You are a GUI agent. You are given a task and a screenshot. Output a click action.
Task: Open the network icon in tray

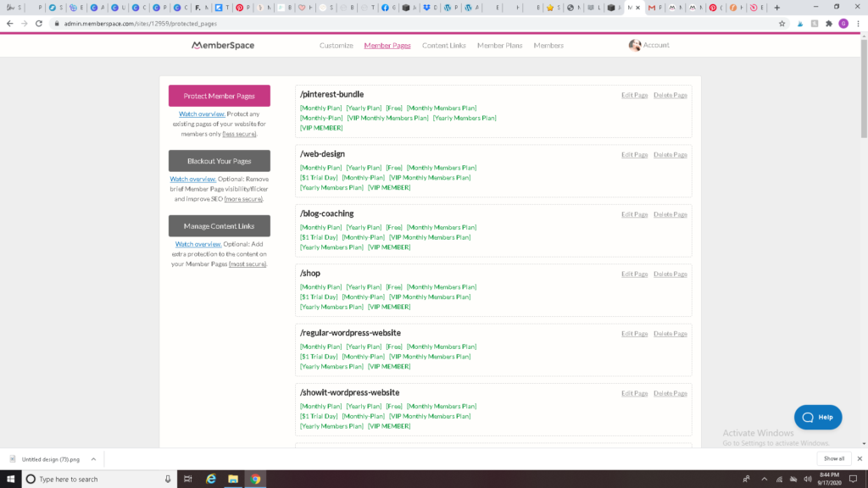779,480
